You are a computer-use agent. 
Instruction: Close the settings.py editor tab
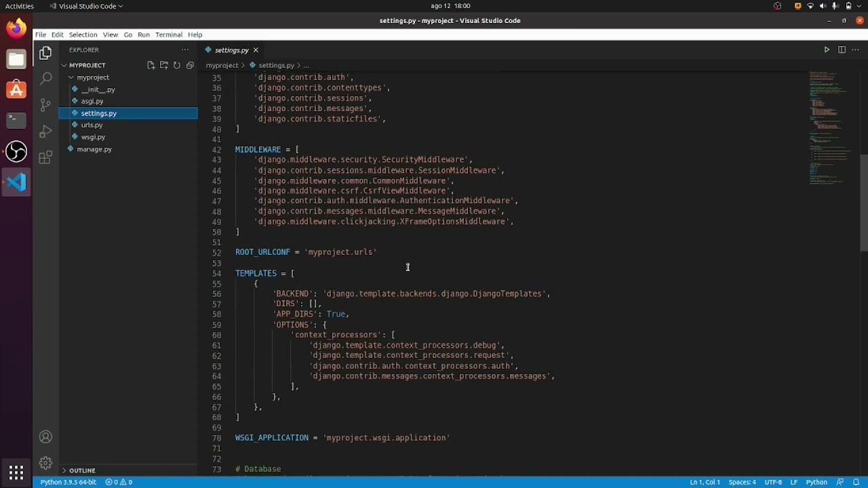(256, 50)
